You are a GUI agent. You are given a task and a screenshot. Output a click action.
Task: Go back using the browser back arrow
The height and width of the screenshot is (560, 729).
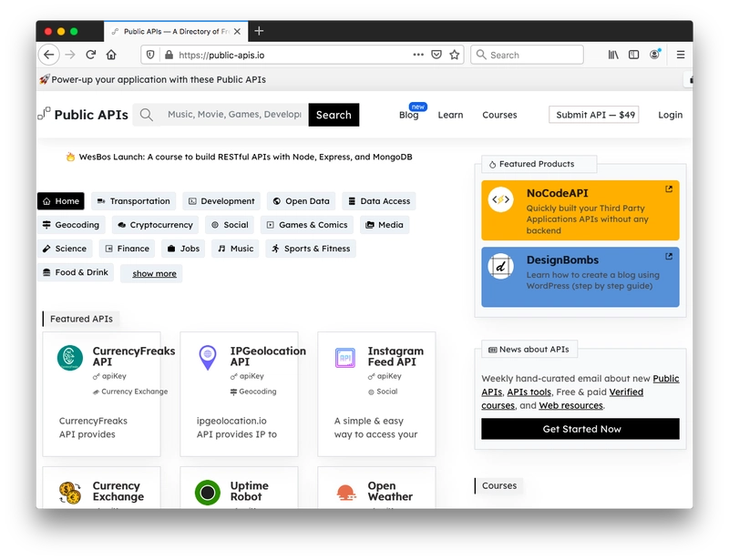click(x=49, y=55)
